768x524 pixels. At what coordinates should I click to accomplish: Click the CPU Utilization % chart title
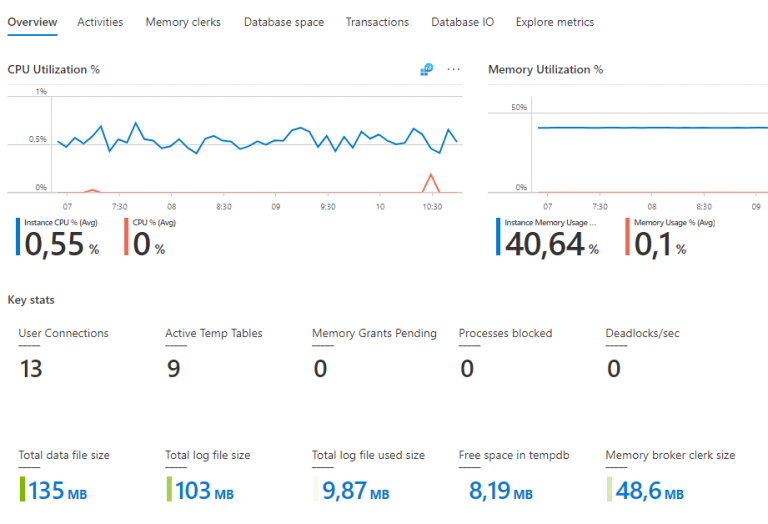(54, 69)
